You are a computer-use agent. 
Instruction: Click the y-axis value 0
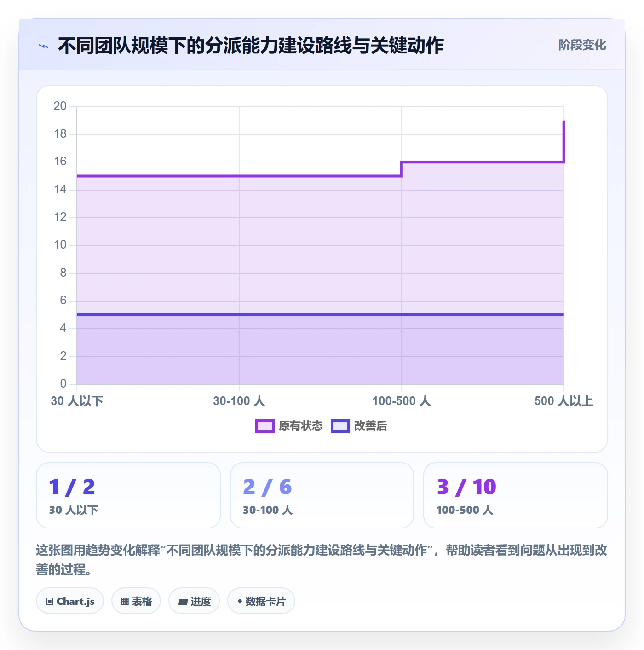tap(63, 383)
